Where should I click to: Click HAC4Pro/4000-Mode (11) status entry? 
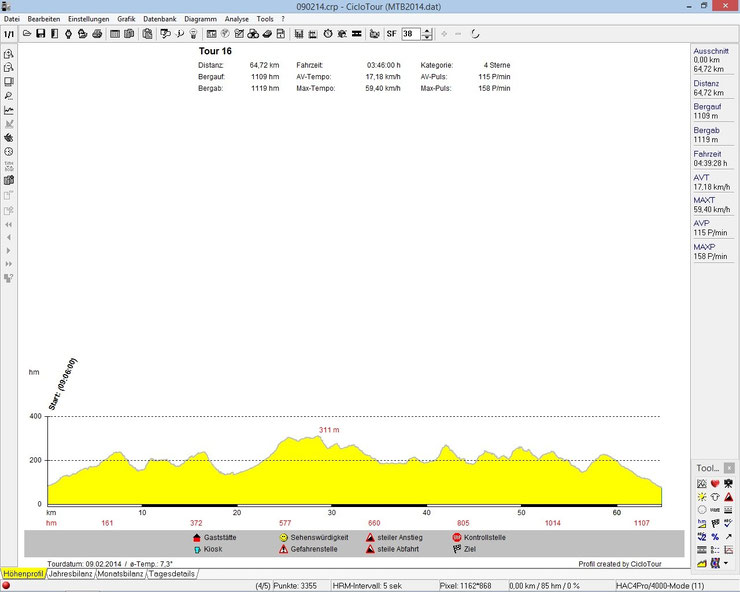tap(660, 586)
